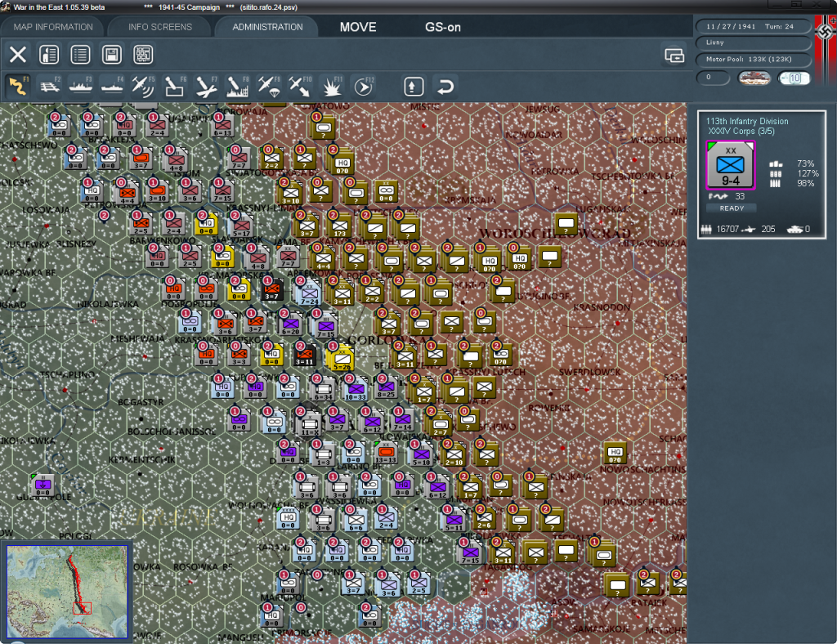Viewport: 837px width, 644px height.
Task: Click the Undo move curved arrow icon
Action: 445,87
